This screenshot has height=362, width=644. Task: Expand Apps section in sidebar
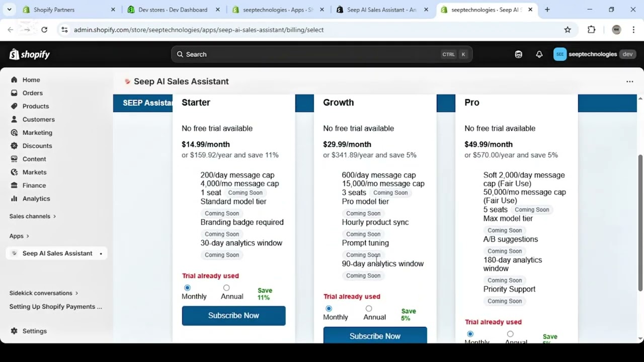point(20,236)
